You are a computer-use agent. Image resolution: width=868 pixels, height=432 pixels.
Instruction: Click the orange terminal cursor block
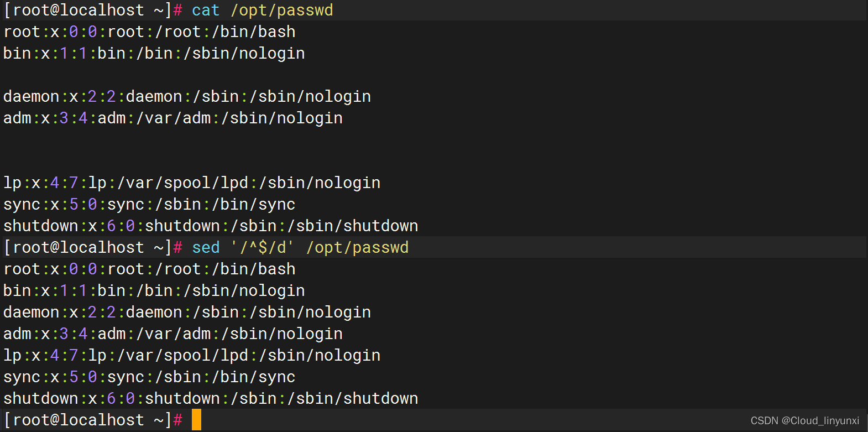(196, 420)
